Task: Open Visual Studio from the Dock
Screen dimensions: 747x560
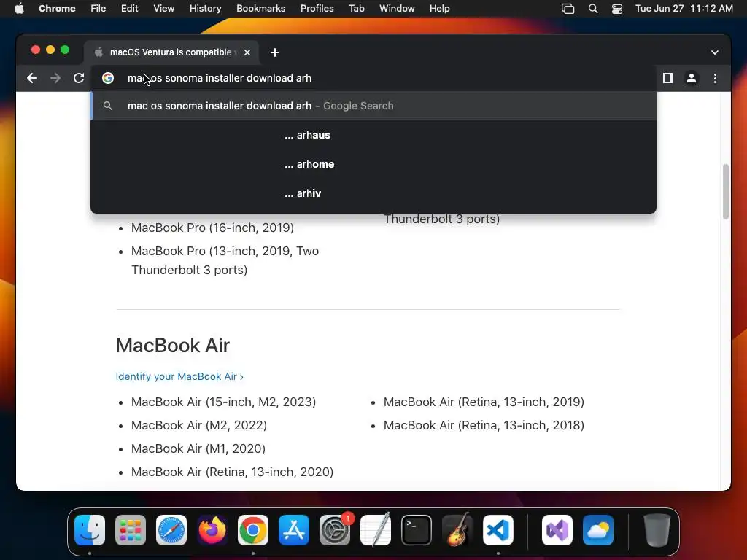Action: 557,530
